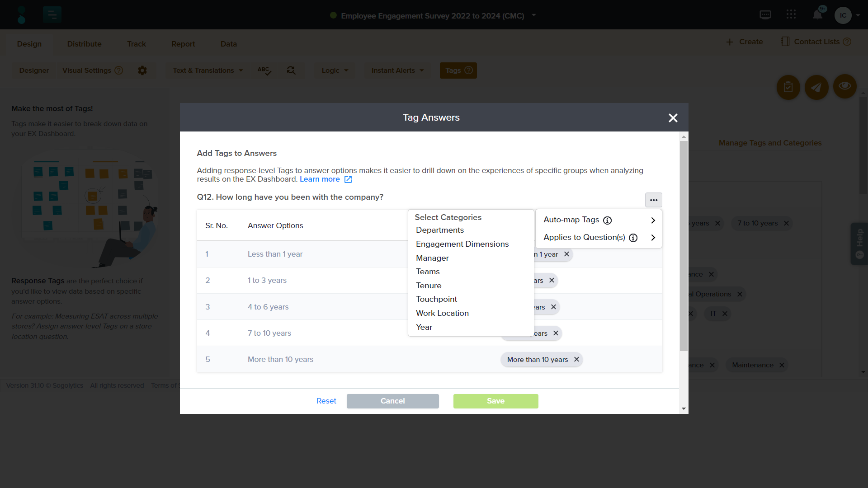Click the Cancel button
The image size is (868, 488).
coord(392,401)
